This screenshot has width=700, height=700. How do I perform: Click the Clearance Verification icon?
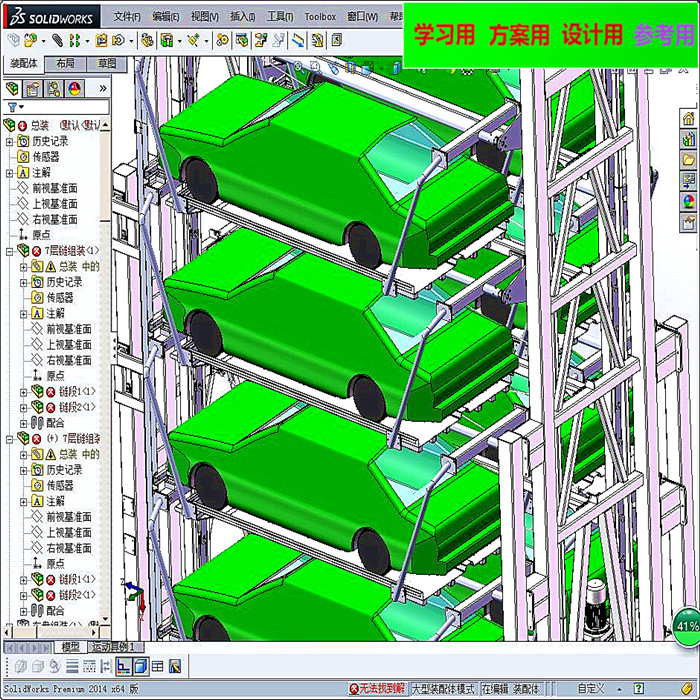pos(317,41)
